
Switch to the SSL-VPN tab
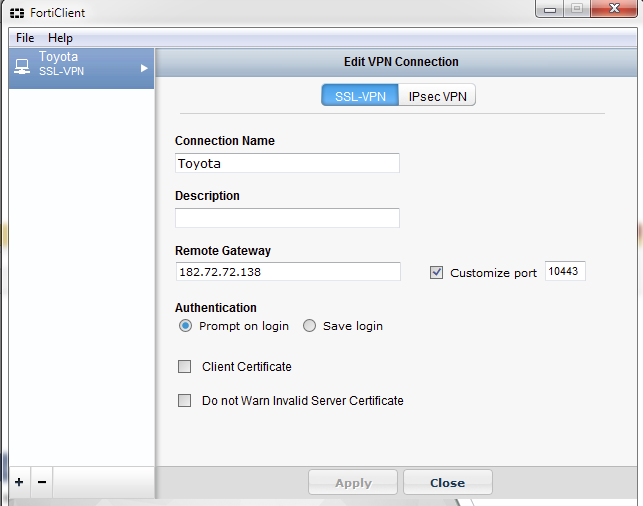tap(360, 96)
